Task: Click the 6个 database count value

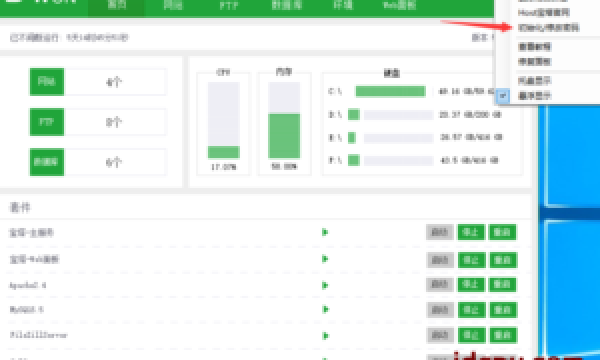Action: click(114, 163)
